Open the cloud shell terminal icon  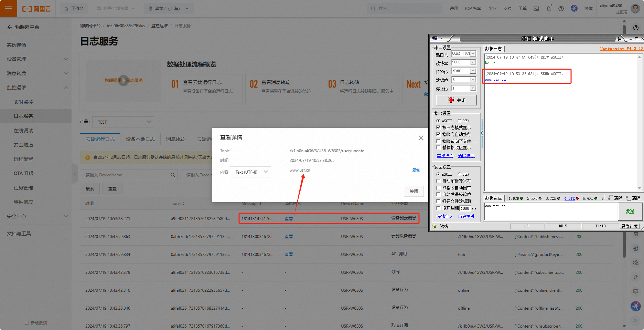pos(536,9)
